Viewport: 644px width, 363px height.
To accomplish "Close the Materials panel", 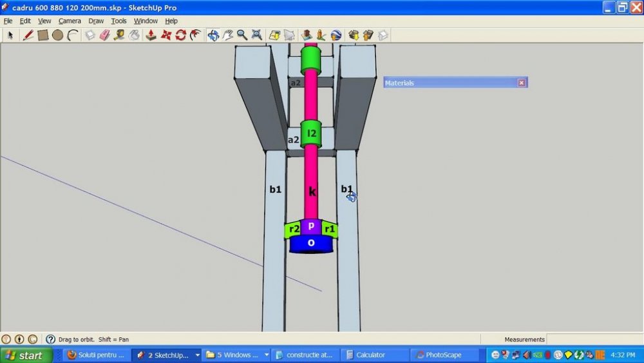I will coord(521,83).
